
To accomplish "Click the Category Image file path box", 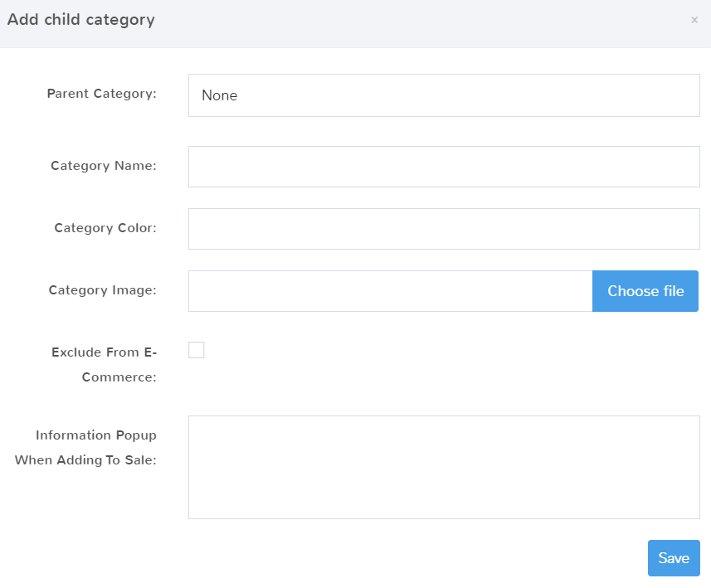I will click(390, 291).
